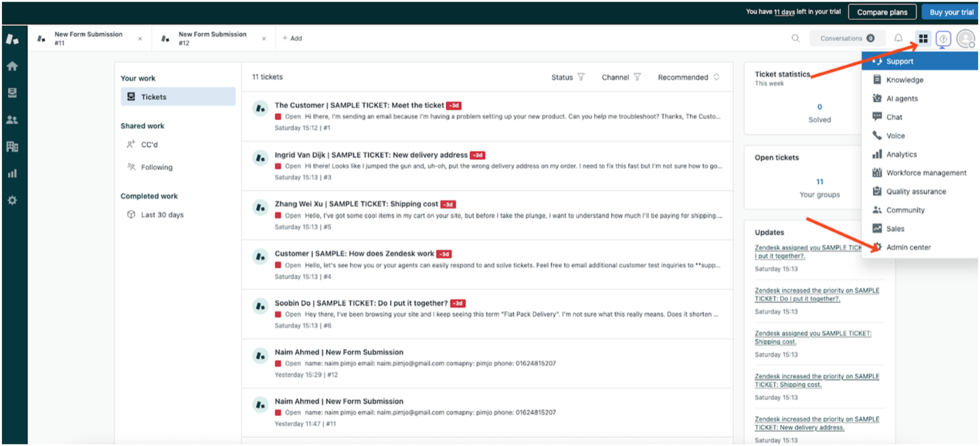
Task: Select Voice in products menu
Action: point(920,136)
